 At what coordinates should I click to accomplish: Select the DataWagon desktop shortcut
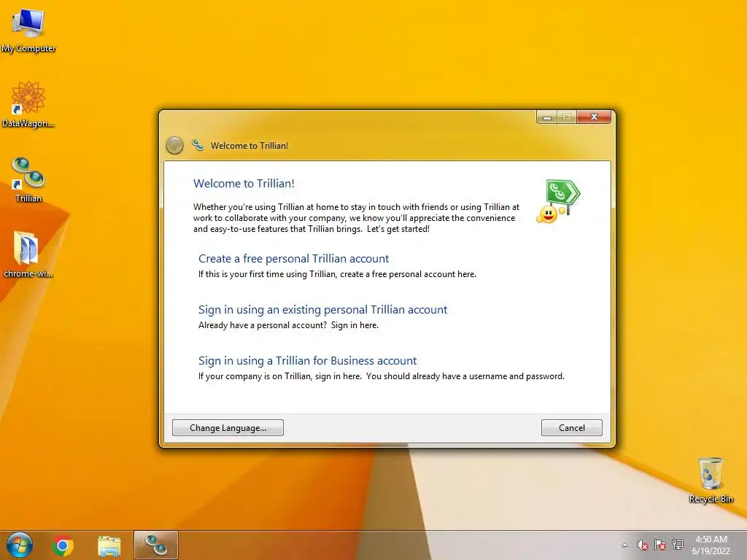coord(28,105)
